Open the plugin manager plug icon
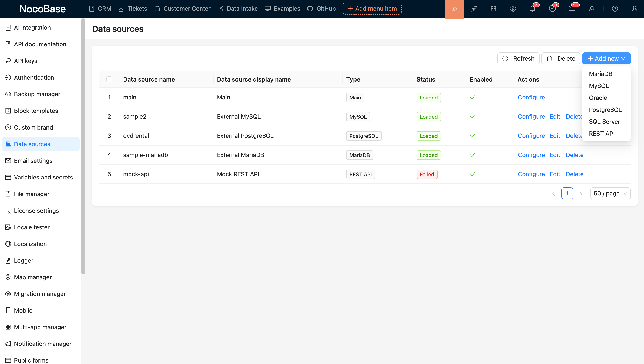This screenshot has width=644, height=364. click(x=474, y=9)
